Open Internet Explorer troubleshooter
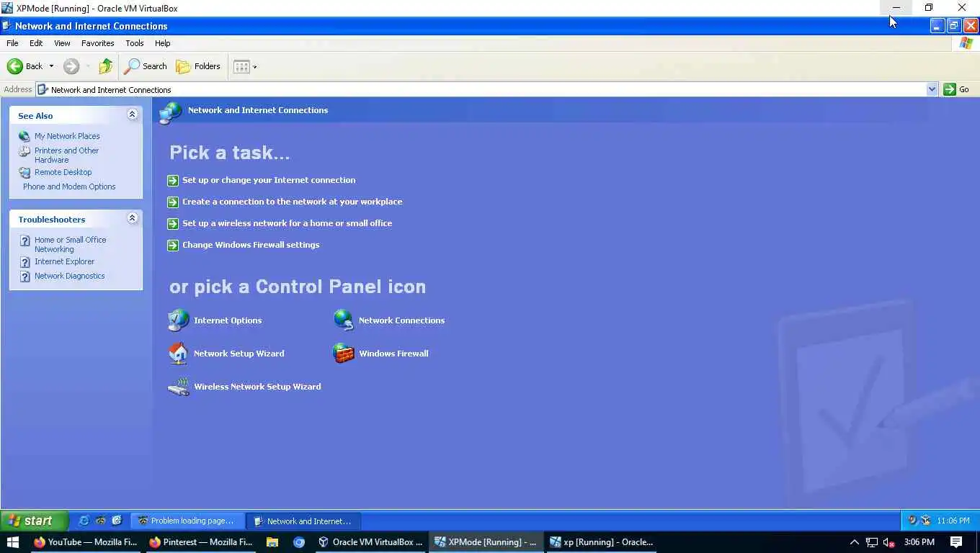 coord(64,261)
